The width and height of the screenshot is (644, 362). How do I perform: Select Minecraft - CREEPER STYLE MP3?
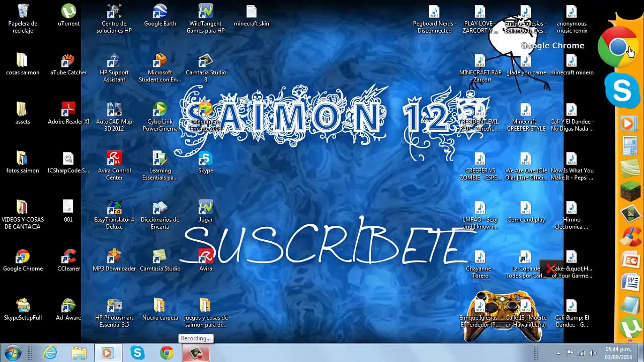click(526, 117)
